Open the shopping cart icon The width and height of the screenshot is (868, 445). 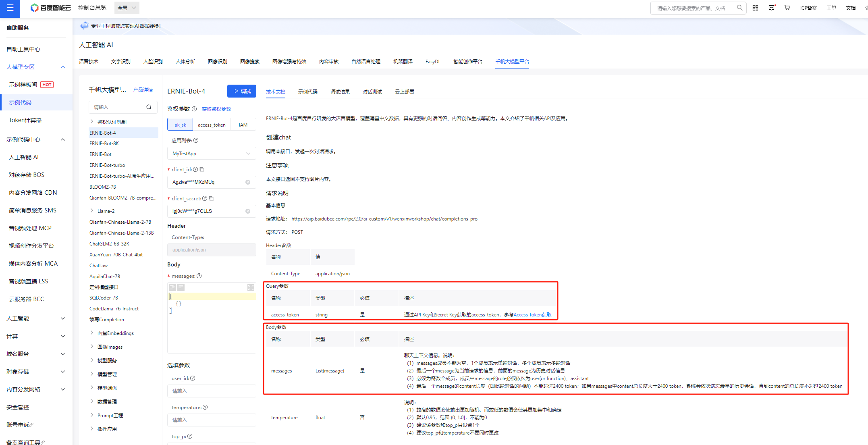click(787, 8)
